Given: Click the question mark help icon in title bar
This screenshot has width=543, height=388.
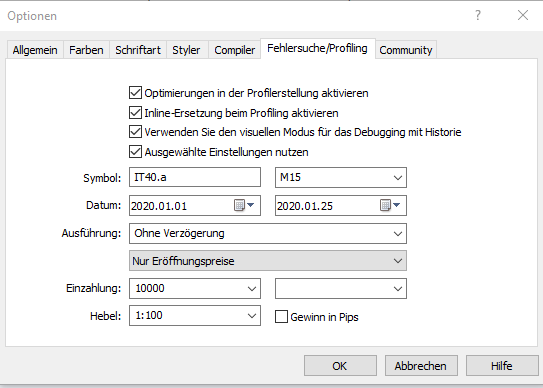Looking at the screenshot, I should click(478, 15).
